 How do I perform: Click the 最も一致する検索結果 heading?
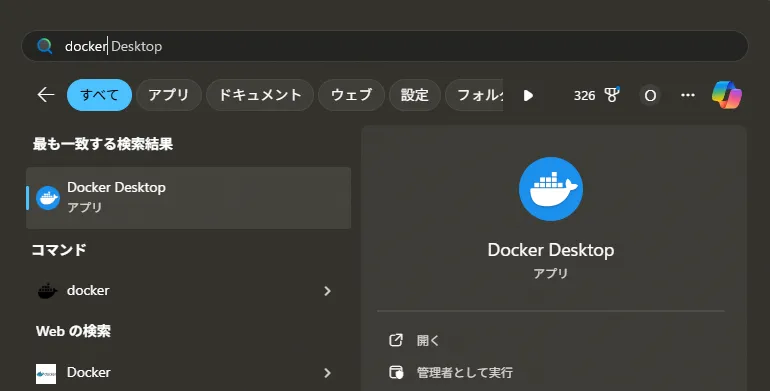click(x=103, y=144)
